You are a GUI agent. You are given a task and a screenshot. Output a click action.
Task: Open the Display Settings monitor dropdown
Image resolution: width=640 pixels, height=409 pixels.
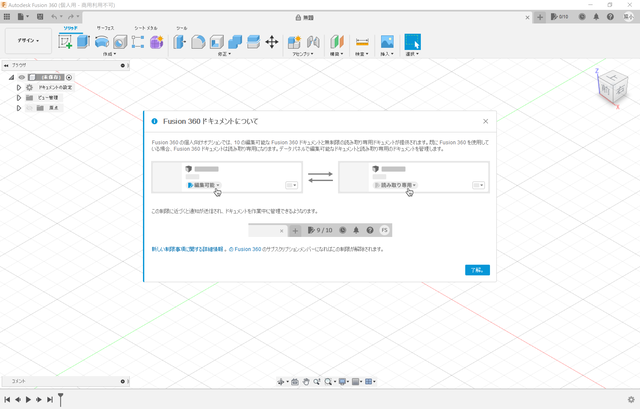(343, 382)
